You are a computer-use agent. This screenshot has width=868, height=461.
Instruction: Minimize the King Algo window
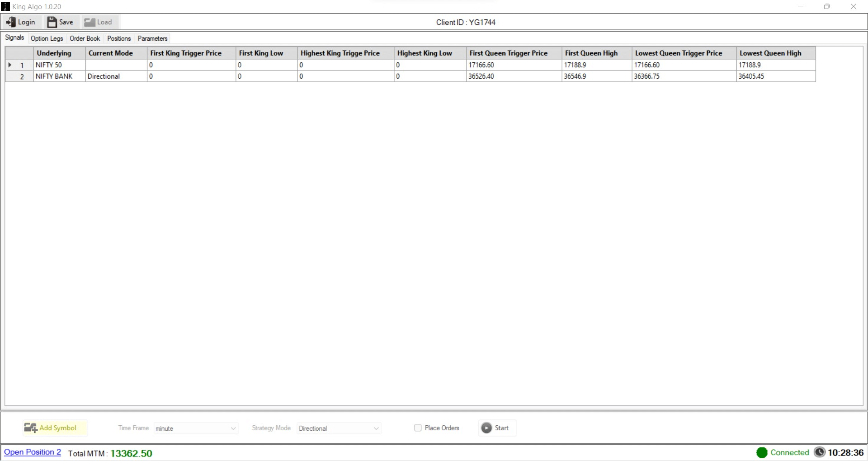click(801, 6)
